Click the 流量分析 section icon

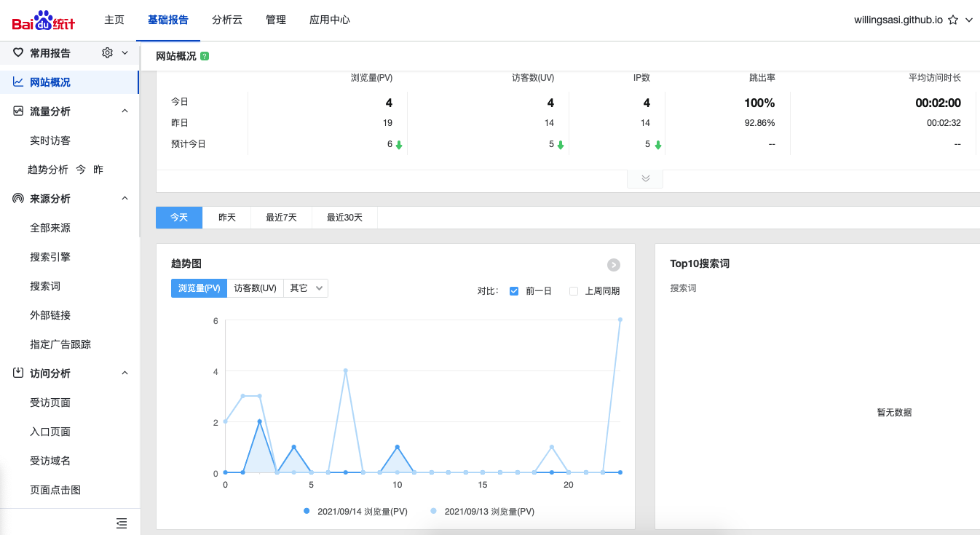click(18, 111)
